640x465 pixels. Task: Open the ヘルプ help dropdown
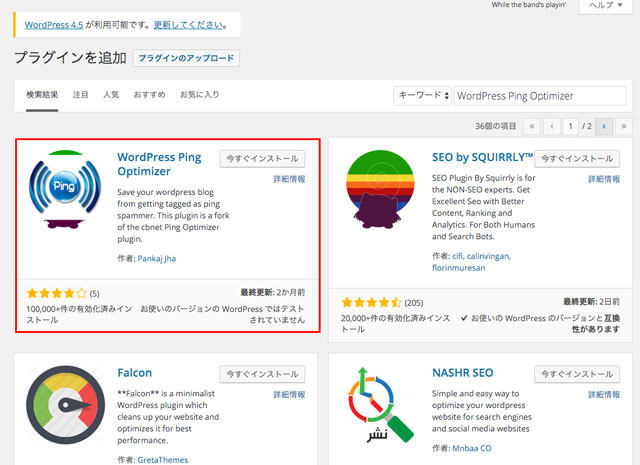(606, 5)
